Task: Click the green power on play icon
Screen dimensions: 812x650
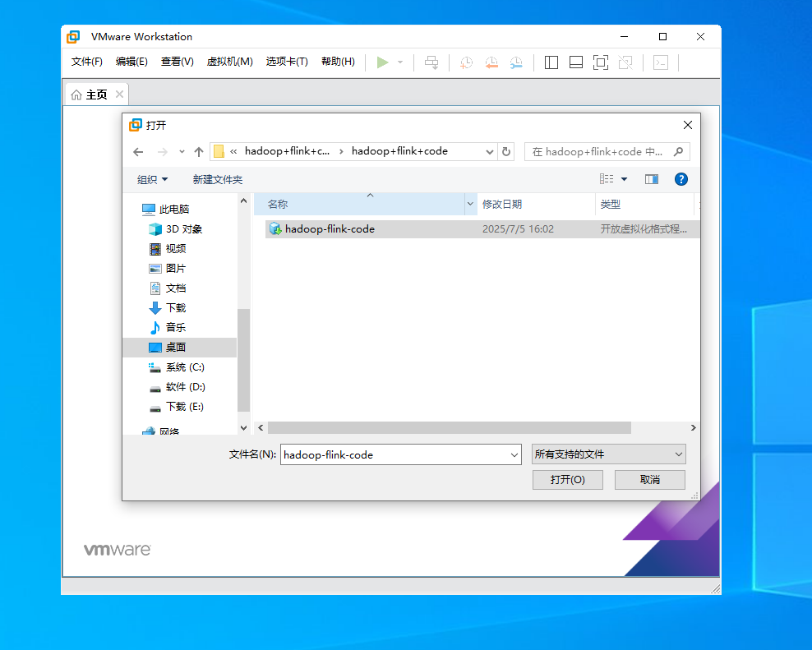Action: point(382,62)
